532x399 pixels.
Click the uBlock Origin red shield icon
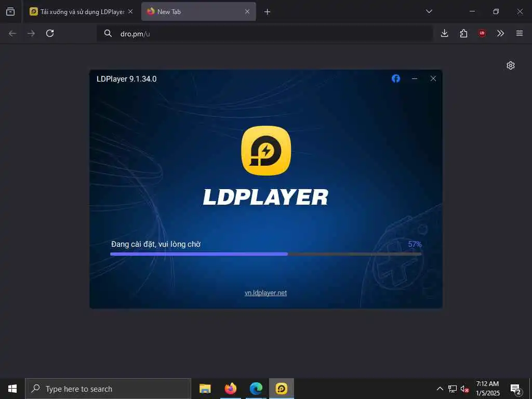[x=482, y=33]
